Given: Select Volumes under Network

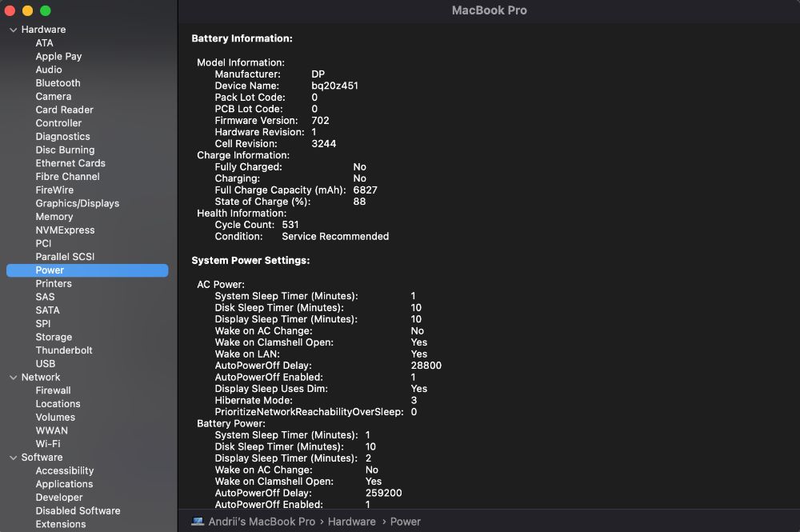Looking at the screenshot, I should coord(55,418).
